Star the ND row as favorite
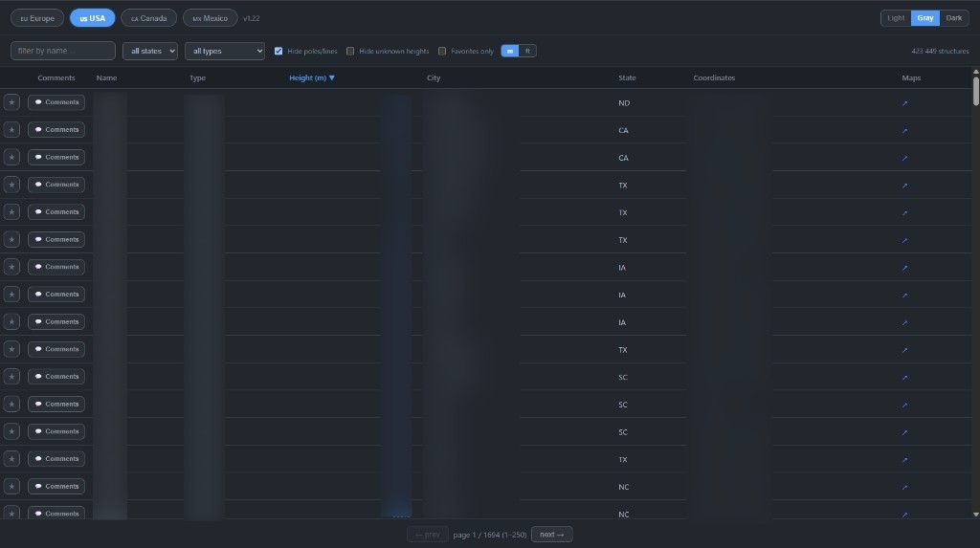 [x=11, y=101]
